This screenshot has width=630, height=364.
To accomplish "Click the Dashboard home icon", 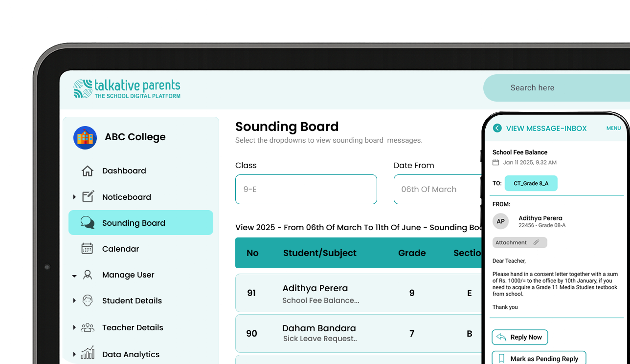I will [x=88, y=171].
